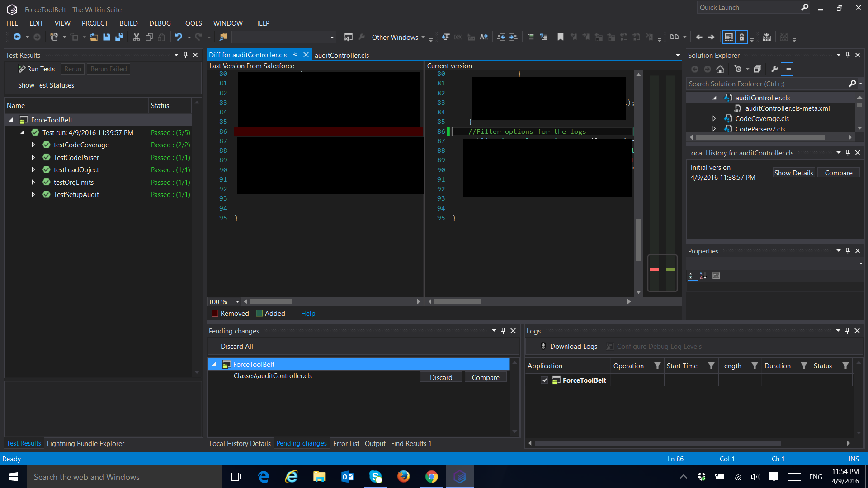Click the Help link in diff legend
Image resolution: width=868 pixels, height=488 pixels.
(x=308, y=314)
